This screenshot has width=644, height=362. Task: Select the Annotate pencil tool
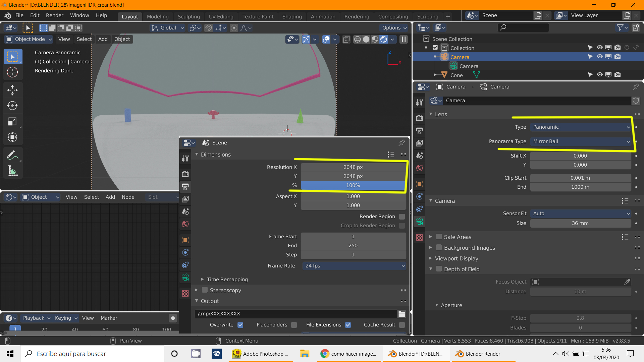pos(12,155)
